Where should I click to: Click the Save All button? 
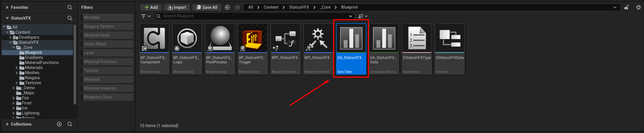207,7
